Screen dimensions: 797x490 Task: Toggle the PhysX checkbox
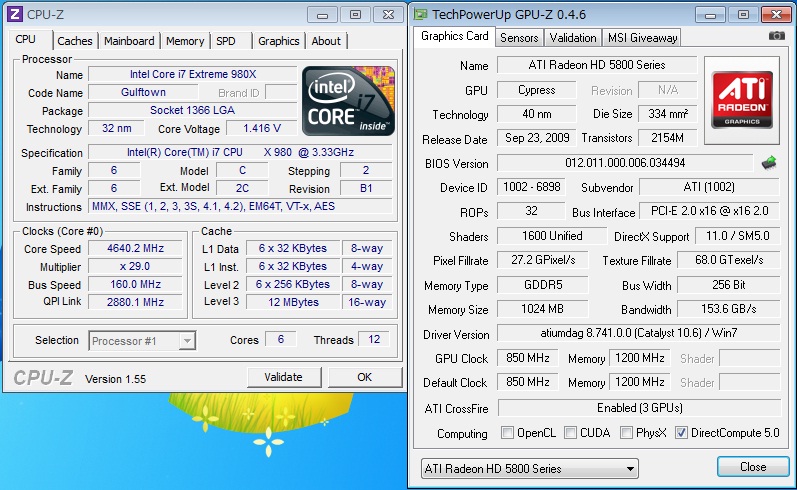pyautogui.click(x=626, y=433)
